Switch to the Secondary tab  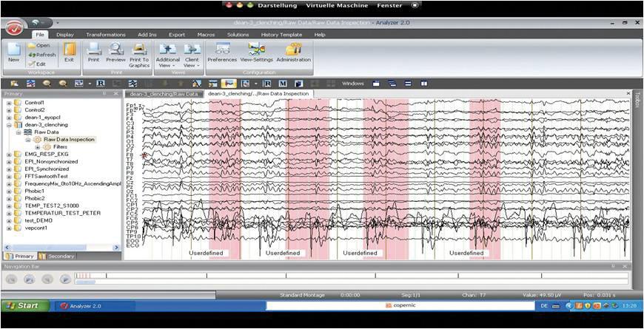tap(57, 256)
